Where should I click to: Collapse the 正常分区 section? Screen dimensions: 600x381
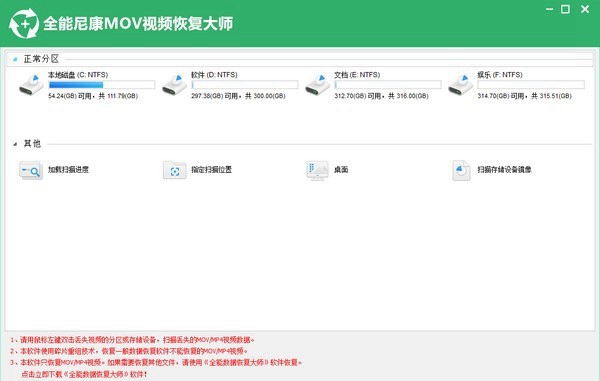[15, 59]
